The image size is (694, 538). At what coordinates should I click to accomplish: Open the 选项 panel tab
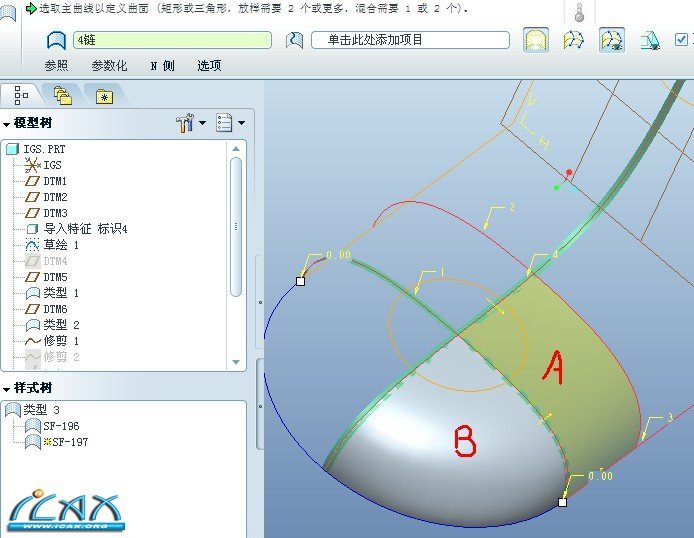[x=209, y=65]
